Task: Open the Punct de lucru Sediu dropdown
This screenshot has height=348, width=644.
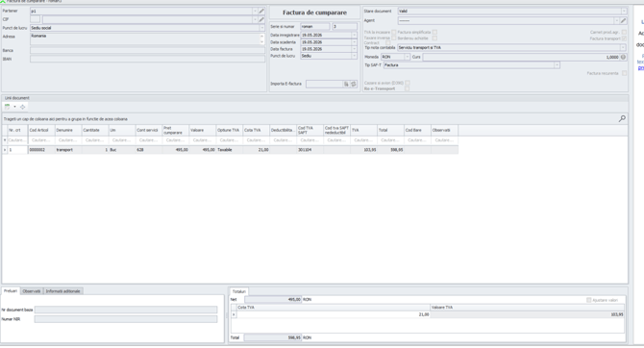Action: click(x=354, y=56)
